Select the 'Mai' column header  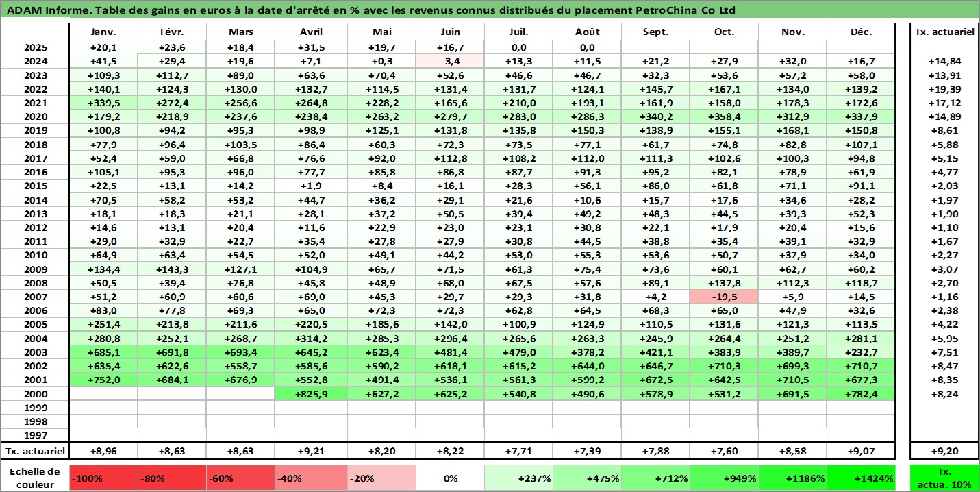(x=381, y=32)
